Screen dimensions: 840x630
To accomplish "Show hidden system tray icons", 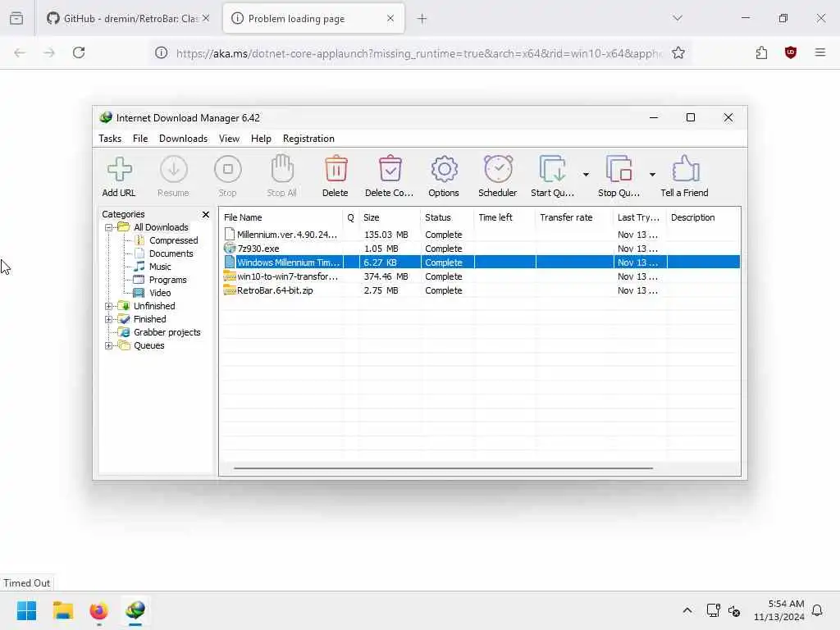I will pyautogui.click(x=687, y=610).
